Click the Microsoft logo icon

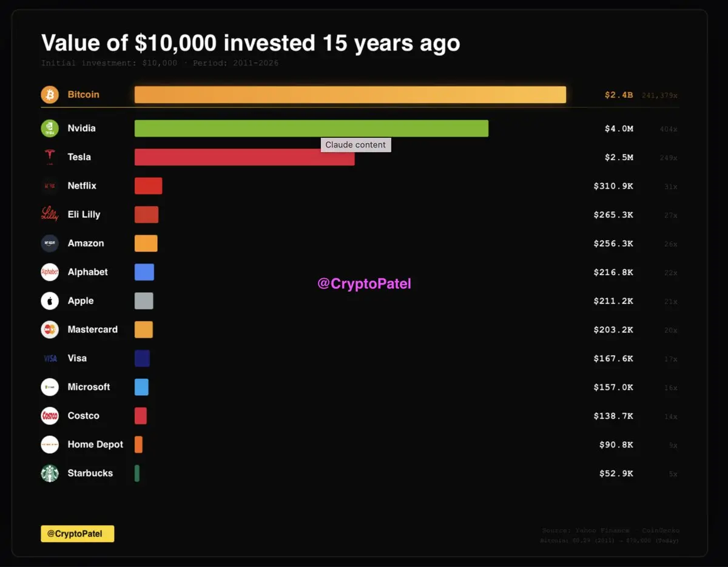tap(50, 387)
